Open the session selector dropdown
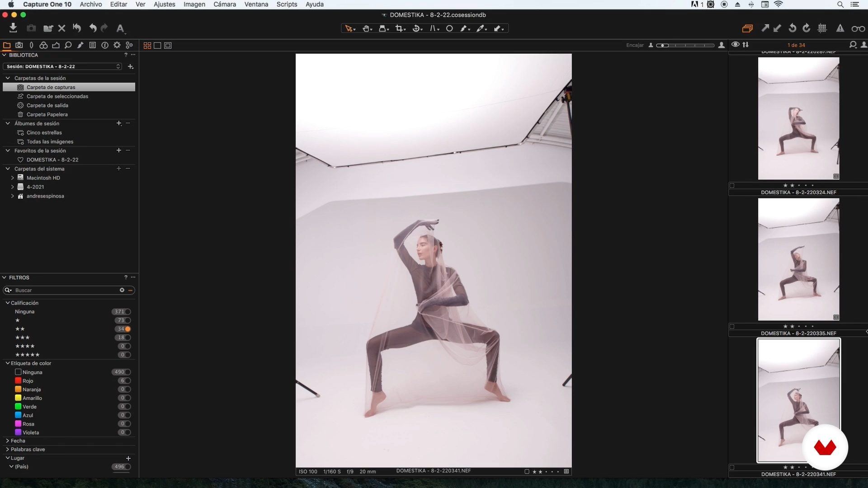This screenshot has width=868, height=488. [x=63, y=66]
